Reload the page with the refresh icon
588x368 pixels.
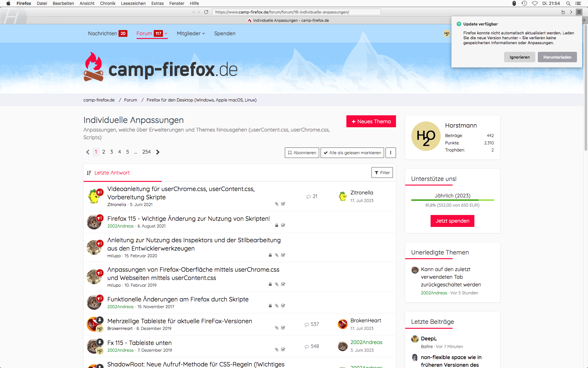click(x=206, y=12)
